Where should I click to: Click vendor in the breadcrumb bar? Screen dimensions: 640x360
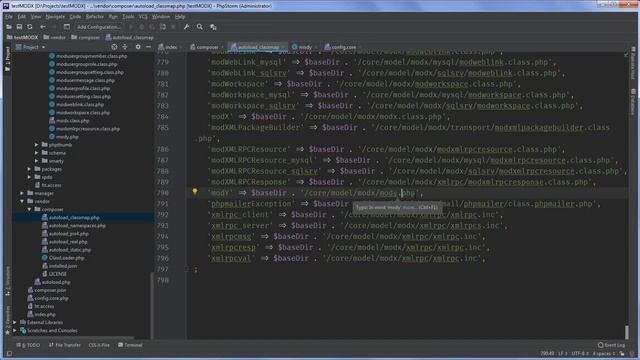point(55,38)
